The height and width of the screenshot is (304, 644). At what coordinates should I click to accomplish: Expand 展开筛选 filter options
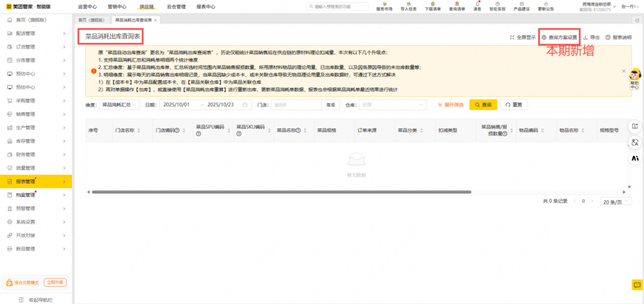tap(450, 105)
